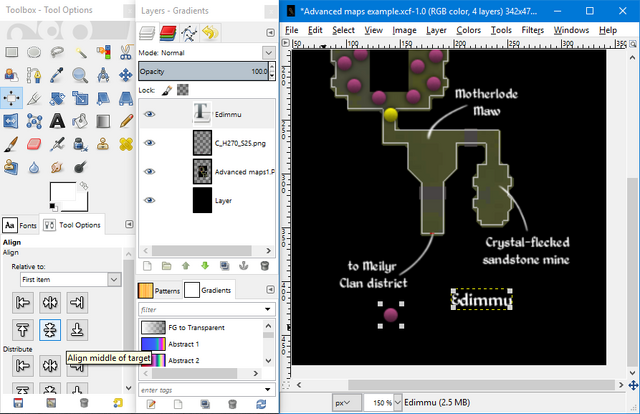
Task: Adjust the layer Opacity slider
Action: (x=203, y=71)
